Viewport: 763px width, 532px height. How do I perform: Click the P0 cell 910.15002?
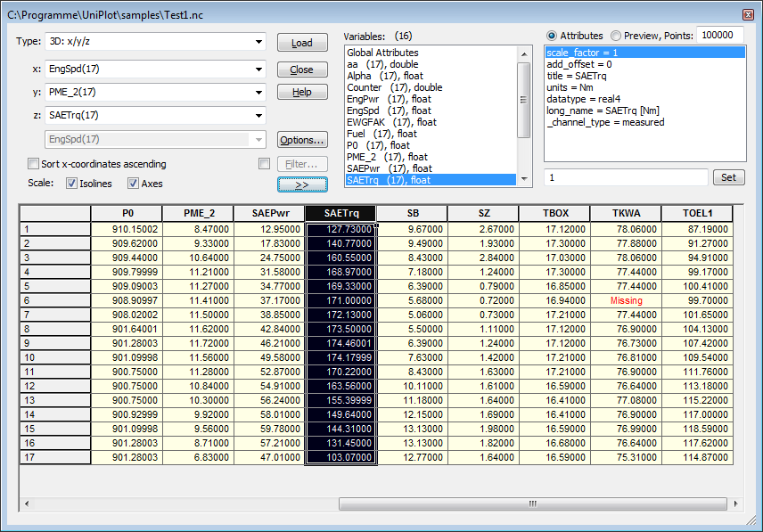coord(127,230)
